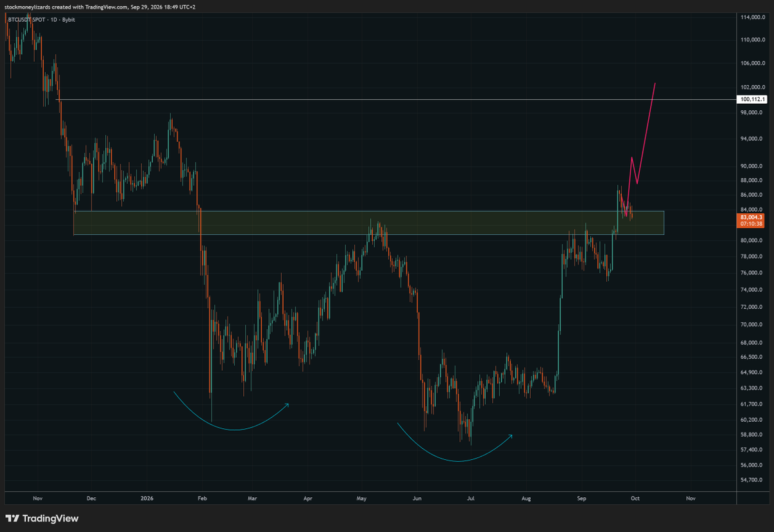Click the Mar label on time axis
The height and width of the screenshot is (532, 774).
[x=253, y=498]
